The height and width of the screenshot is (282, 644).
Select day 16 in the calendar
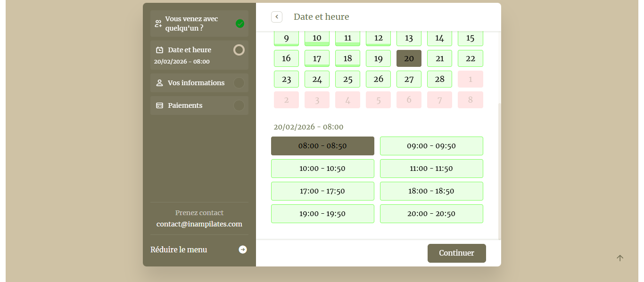click(286, 58)
